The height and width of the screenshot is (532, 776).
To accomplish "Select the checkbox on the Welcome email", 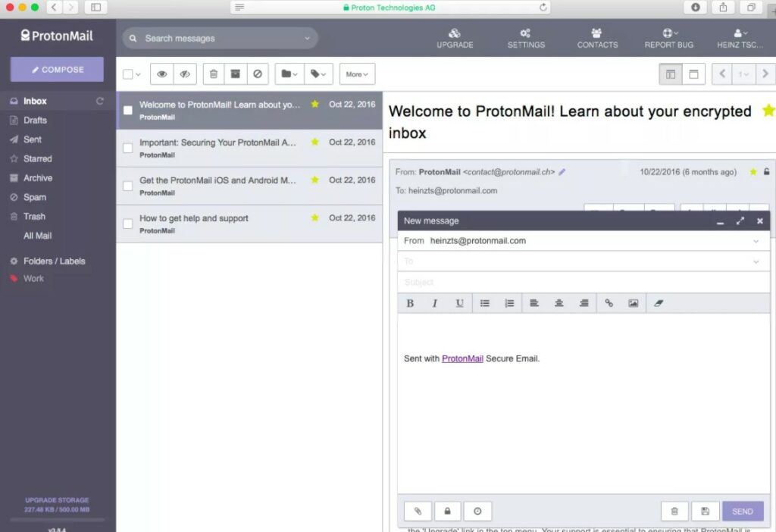I will 127,109.
